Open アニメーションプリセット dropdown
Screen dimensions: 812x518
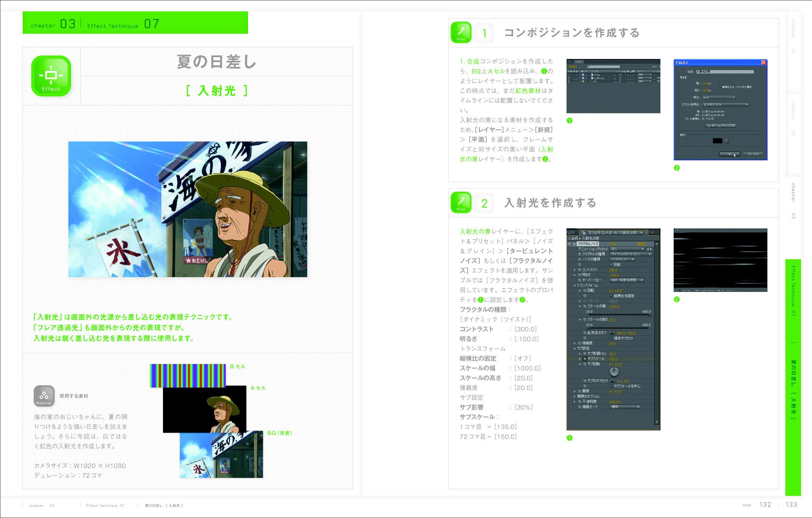click(627, 249)
